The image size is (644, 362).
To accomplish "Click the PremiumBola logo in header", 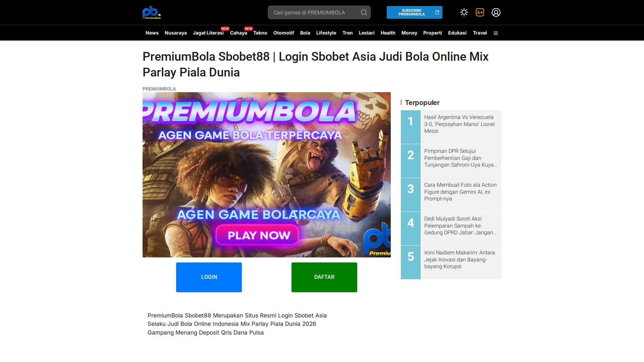I will pyautogui.click(x=152, y=12).
